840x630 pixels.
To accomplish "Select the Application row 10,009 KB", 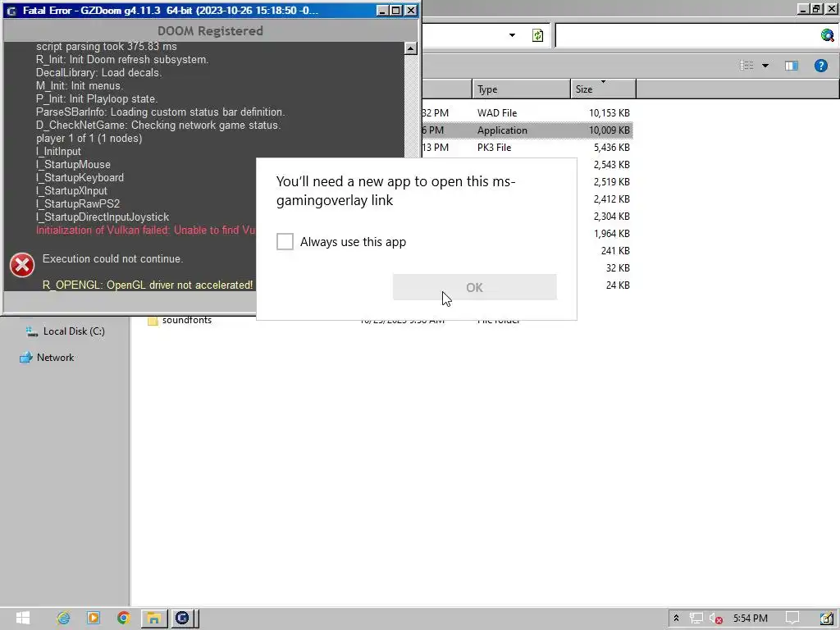I will 527,130.
